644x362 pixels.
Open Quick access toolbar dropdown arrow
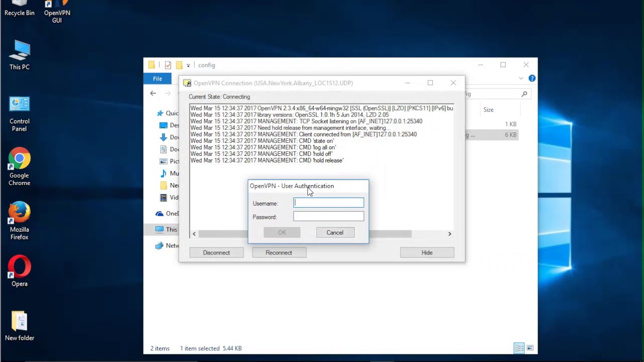pos(188,65)
